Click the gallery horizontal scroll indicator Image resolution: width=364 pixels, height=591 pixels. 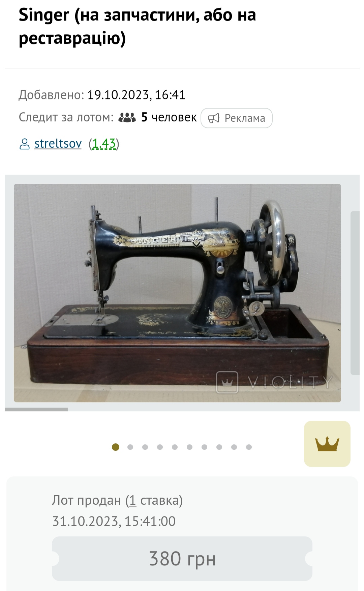[36, 409]
